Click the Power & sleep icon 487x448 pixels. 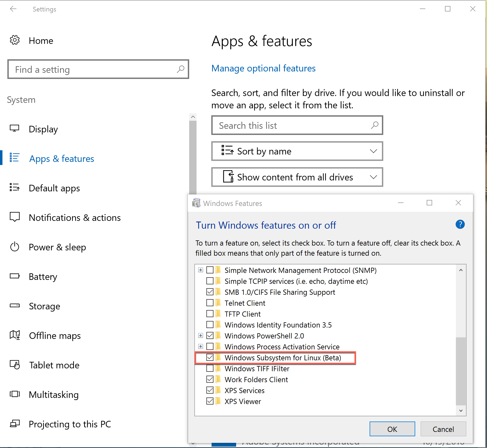point(14,247)
